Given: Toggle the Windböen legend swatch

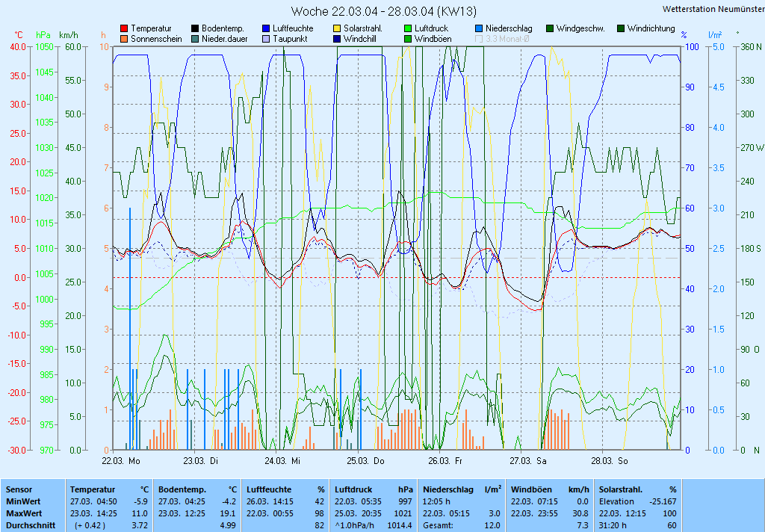Looking at the screenshot, I should [408, 39].
